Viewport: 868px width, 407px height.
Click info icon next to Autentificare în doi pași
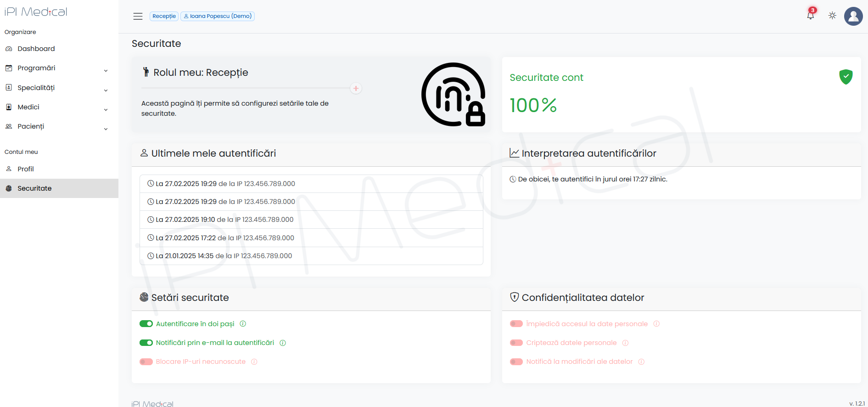point(243,324)
